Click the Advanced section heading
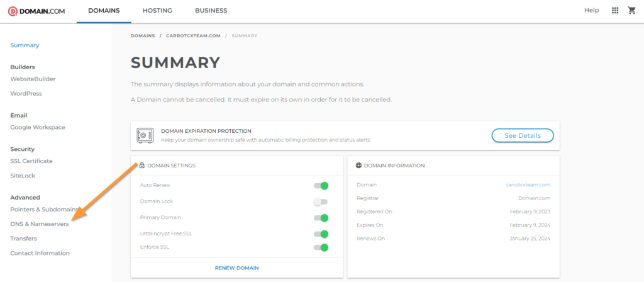Image resolution: width=644 pixels, height=282 pixels. pos(25,198)
